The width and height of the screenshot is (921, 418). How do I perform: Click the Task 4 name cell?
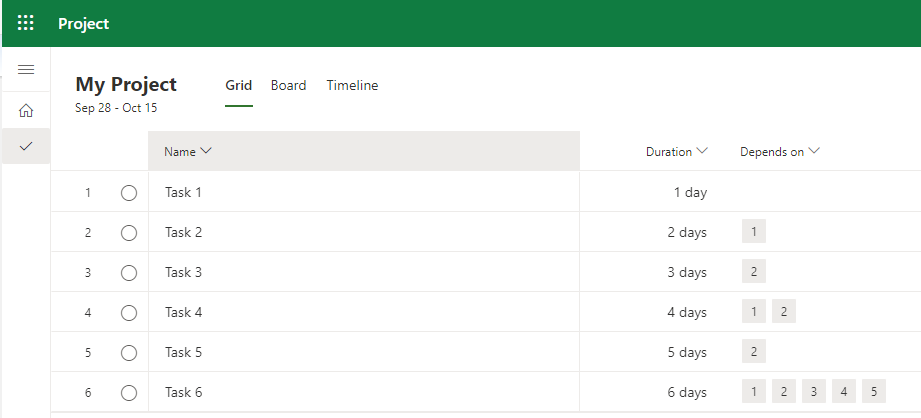tap(184, 312)
